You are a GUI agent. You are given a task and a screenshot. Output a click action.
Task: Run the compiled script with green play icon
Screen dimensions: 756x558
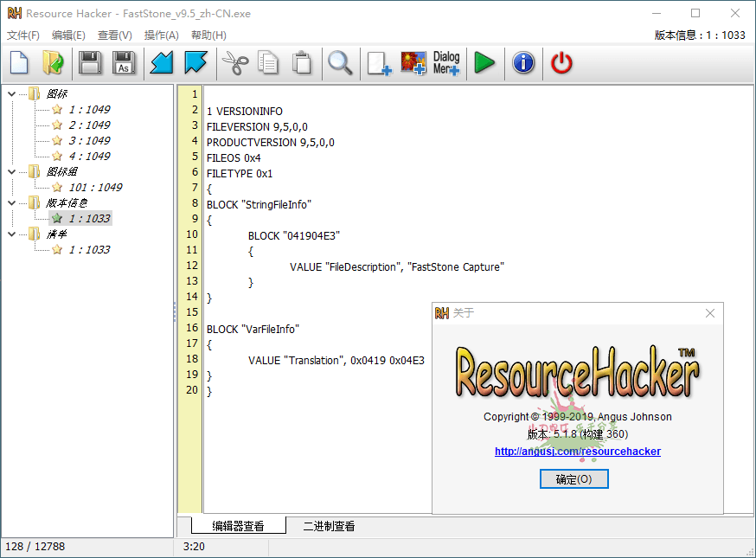pos(484,62)
